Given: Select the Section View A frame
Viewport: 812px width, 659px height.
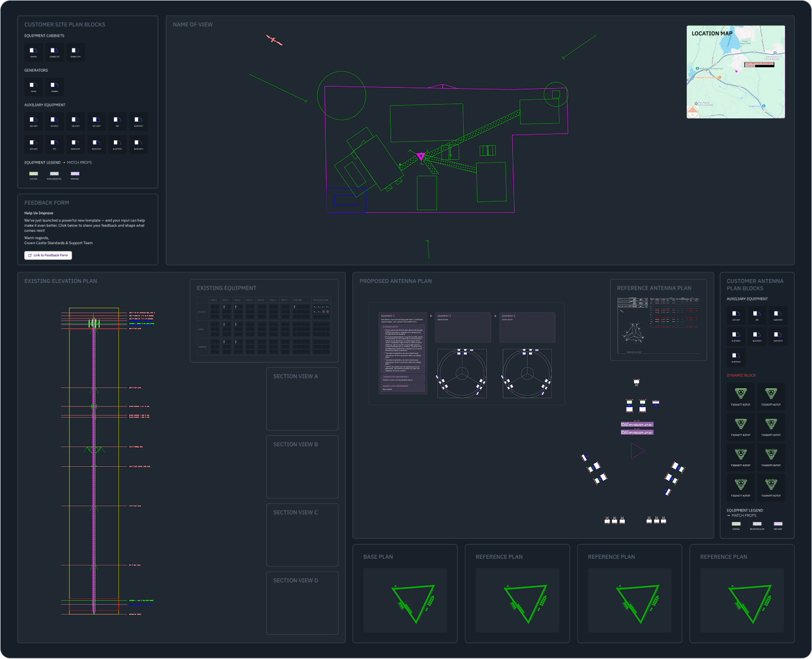Looking at the screenshot, I should point(302,399).
